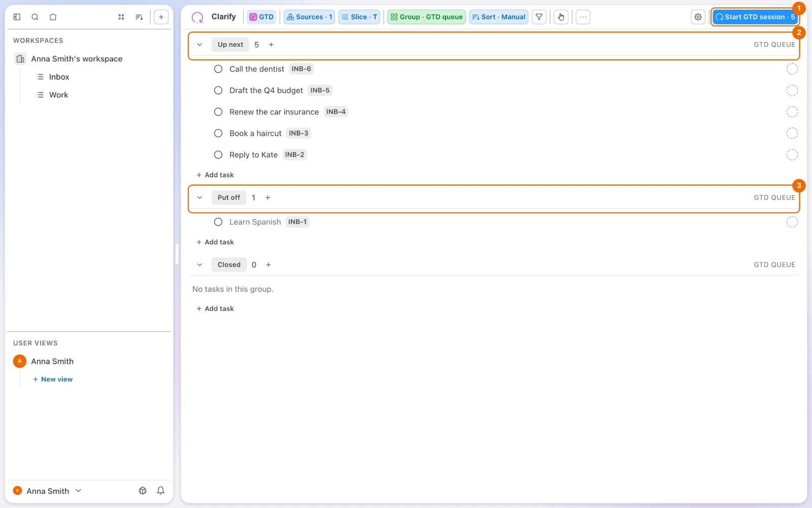The width and height of the screenshot is (812, 508).
Task: Click dashed assignee circle for Call the dentist
Action: pos(792,69)
